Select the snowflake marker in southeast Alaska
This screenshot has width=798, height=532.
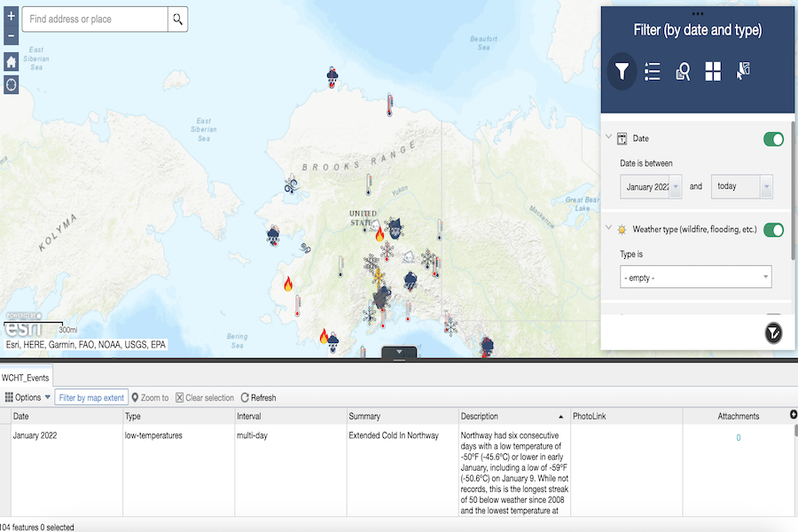(x=450, y=325)
